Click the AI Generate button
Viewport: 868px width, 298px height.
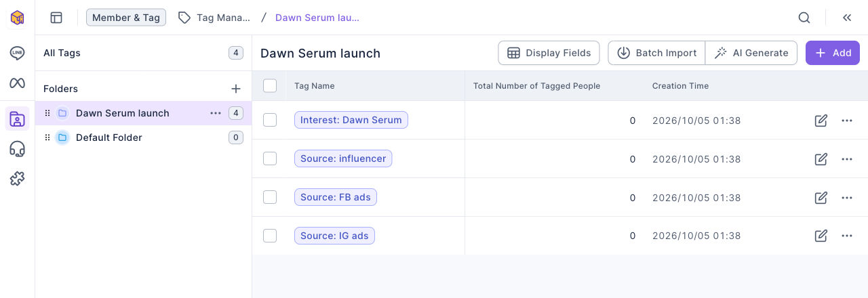(751, 53)
